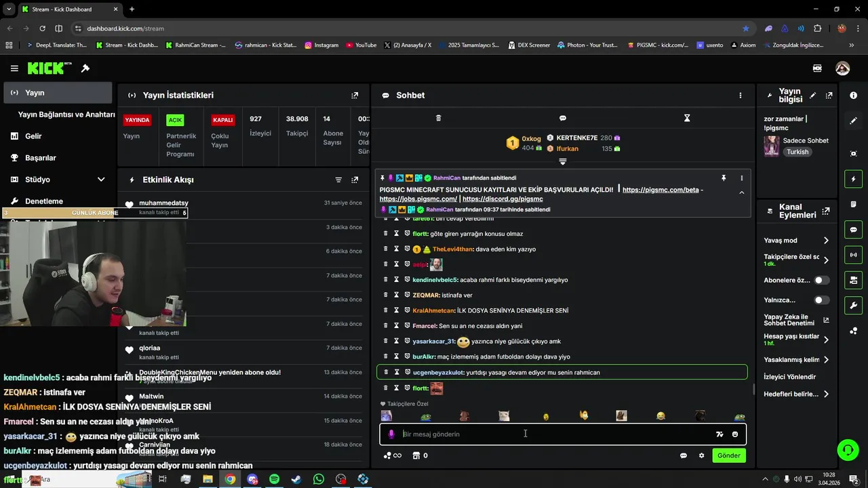The height and width of the screenshot is (488, 868).
Task: Select the chat bubble tab under Sohbet header
Action: (563, 118)
